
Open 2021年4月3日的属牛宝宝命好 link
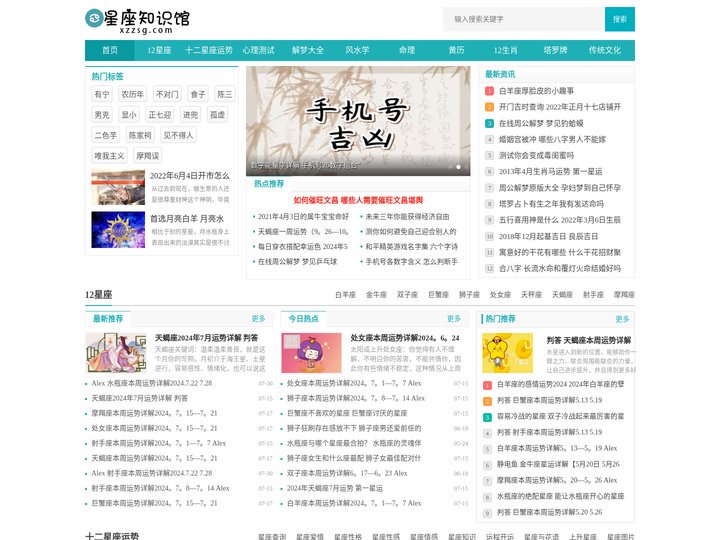pyautogui.click(x=303, y=217)
